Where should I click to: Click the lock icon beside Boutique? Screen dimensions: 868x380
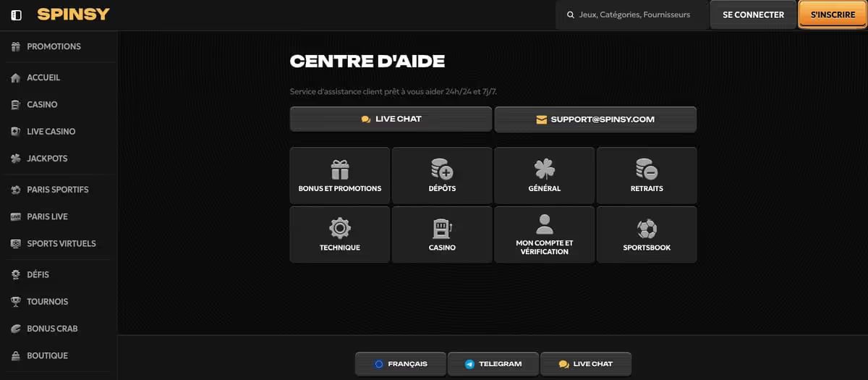[x=16, y=355]
